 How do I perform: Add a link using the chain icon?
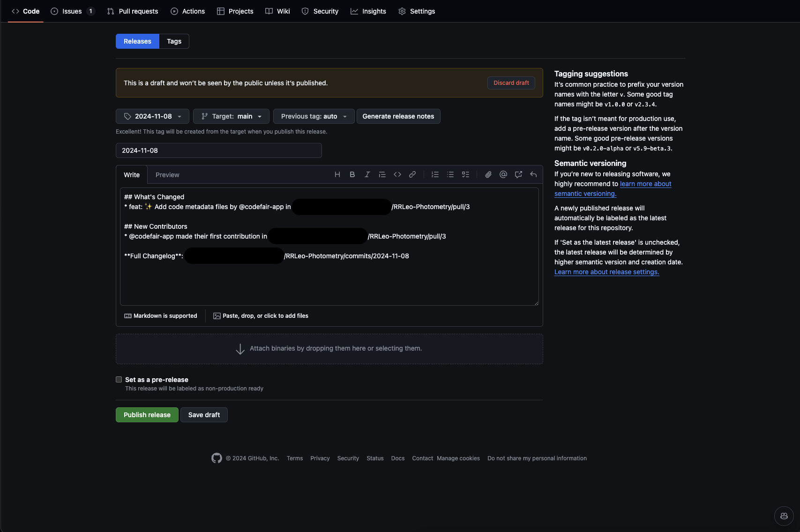click(x=412, y=174)
